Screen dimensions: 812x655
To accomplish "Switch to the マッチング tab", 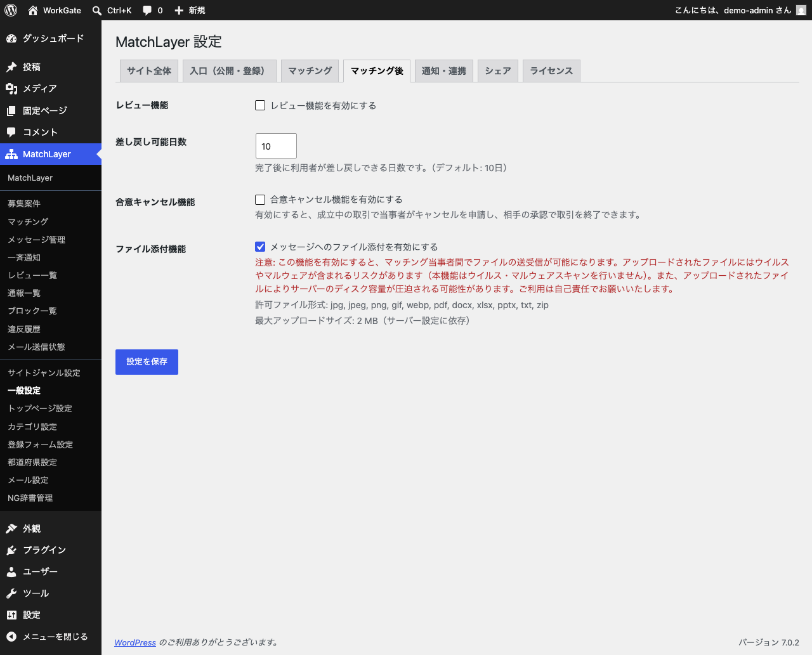I will (310, 71).
